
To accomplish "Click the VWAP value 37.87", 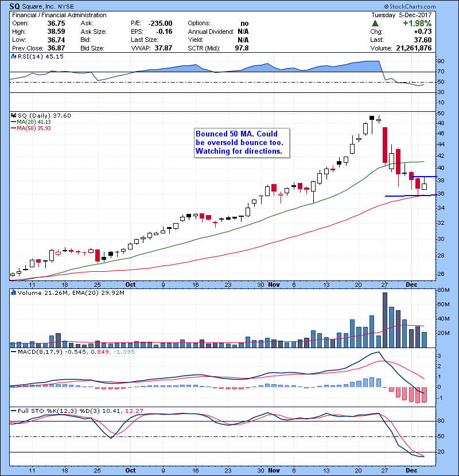I will (164, 48).
